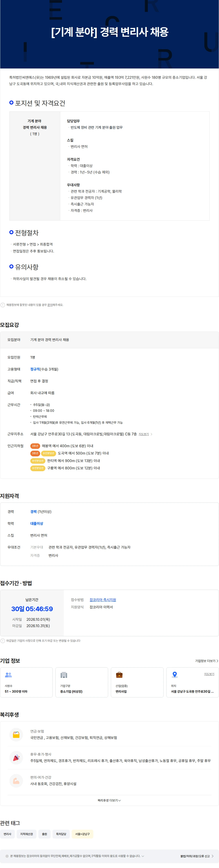219x868 pixels.
Task: Click the info icon beside 채용정보에 잘못된 내용
Action: click(x=3, y=305)
